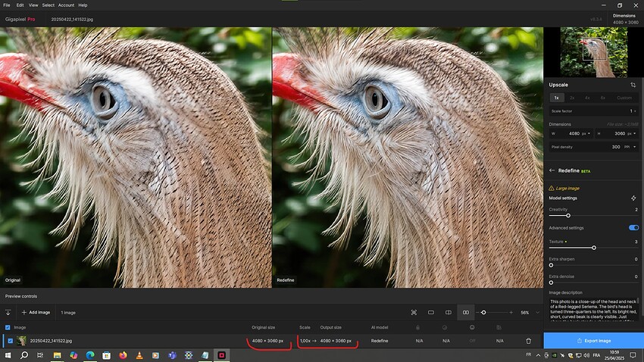Disable the Advanced settings toggle
This screenshot has width=644, height=362.
633,227
